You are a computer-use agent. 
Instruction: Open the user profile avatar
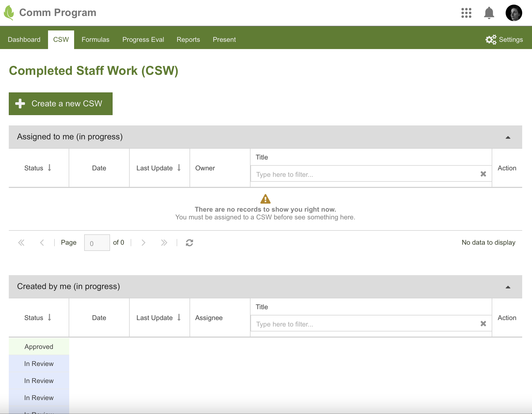coord(514,13)
